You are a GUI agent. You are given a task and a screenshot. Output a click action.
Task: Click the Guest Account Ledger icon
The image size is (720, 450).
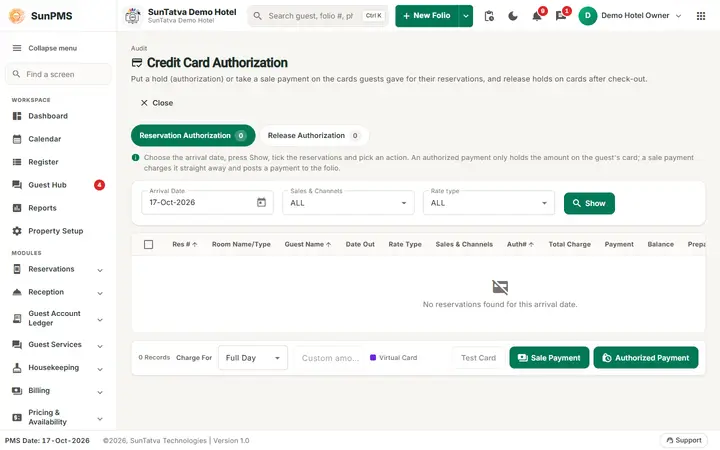click(x=17, y=318)
